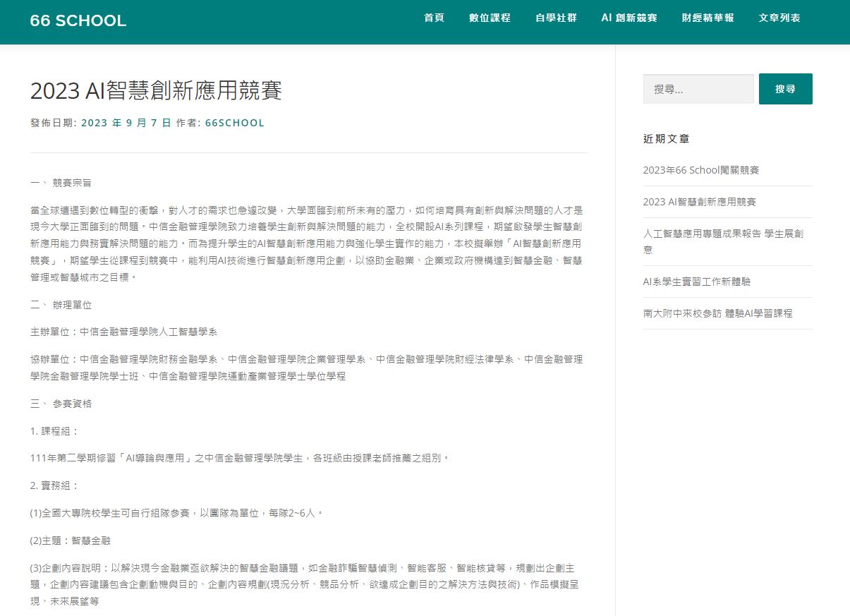Screen dimensions: 850x616
Task: Open 文章列表 from the top menu
Action: pyautogui.click(x=779, y=18)
